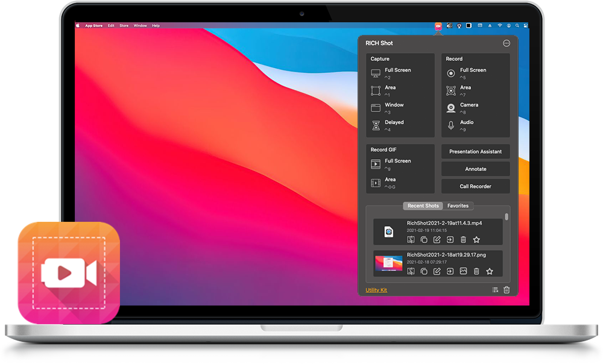Delete the RichShot png screenshot

[476, 271]
